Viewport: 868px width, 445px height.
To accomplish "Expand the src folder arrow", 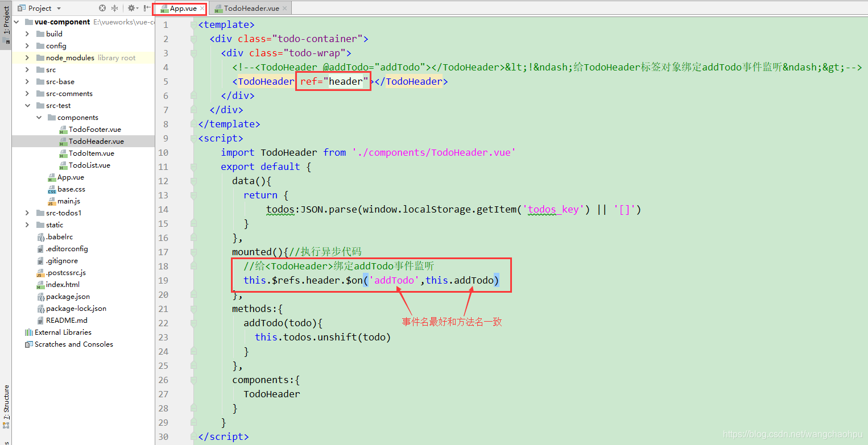I will [27, 70].
